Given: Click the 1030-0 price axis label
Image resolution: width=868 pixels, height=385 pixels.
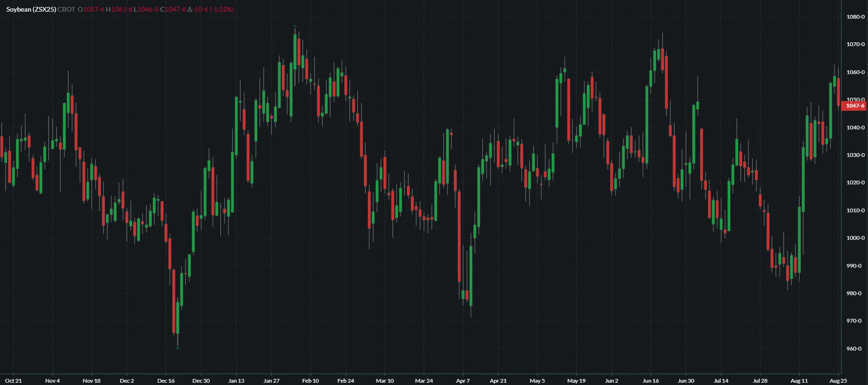Looking at the screenshot, I should click(x=855, y=155).
